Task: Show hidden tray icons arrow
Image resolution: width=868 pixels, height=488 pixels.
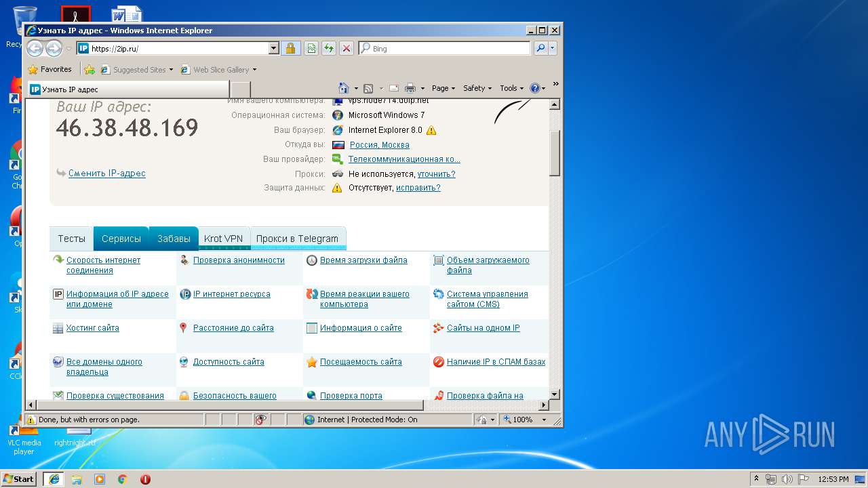Action: click(x=756, y=479)
